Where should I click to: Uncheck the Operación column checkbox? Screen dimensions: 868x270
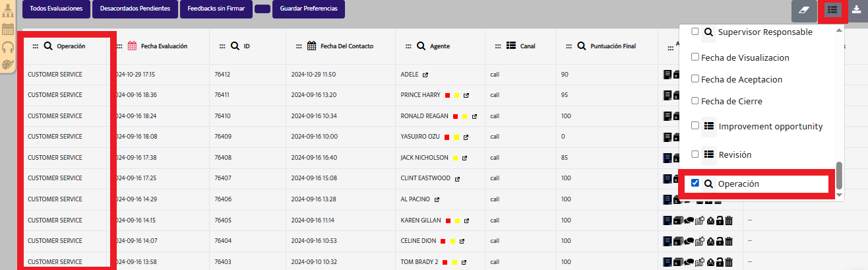(x=695, y=184)
